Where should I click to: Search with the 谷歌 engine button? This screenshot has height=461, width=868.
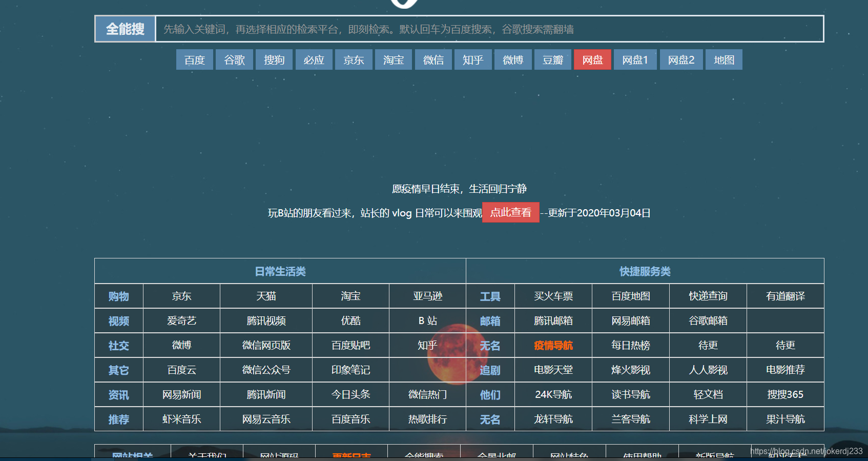tap(234, 59)
